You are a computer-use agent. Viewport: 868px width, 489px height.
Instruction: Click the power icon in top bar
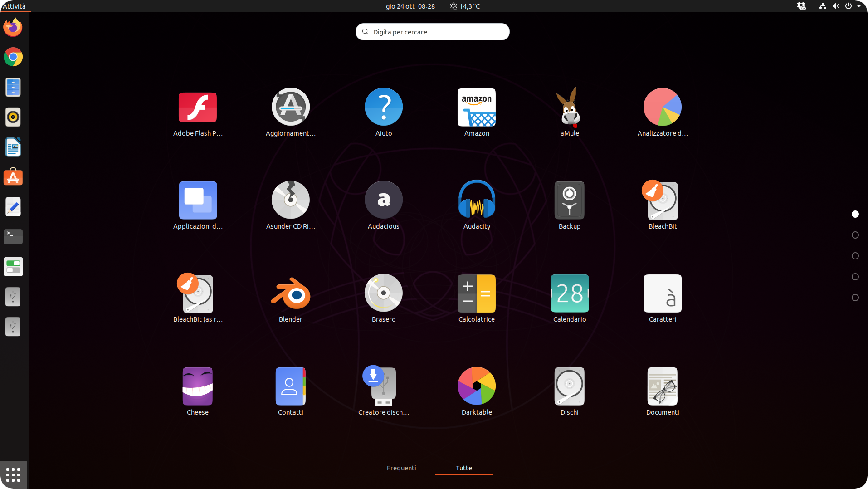pos(848,6)
